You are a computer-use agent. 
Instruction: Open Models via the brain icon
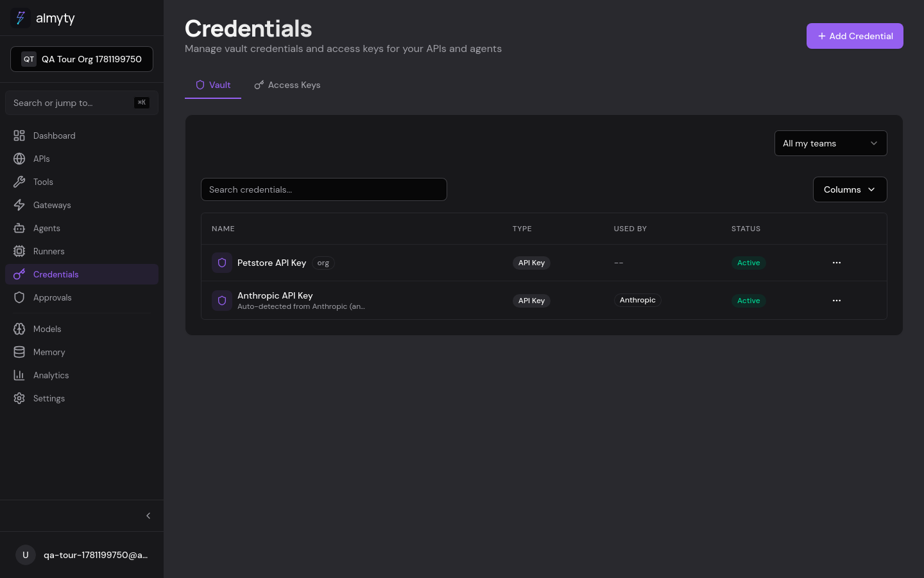click(19, 329)
